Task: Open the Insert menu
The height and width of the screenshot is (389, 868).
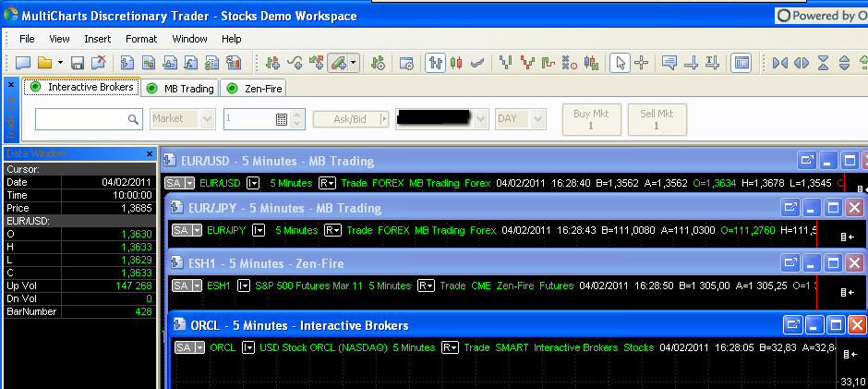Action: tap(98, 39)
